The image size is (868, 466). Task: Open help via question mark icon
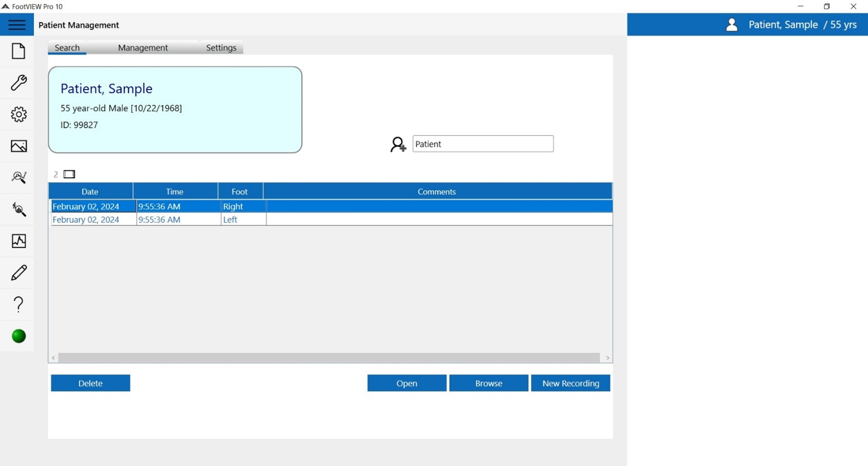coord(19,304)
